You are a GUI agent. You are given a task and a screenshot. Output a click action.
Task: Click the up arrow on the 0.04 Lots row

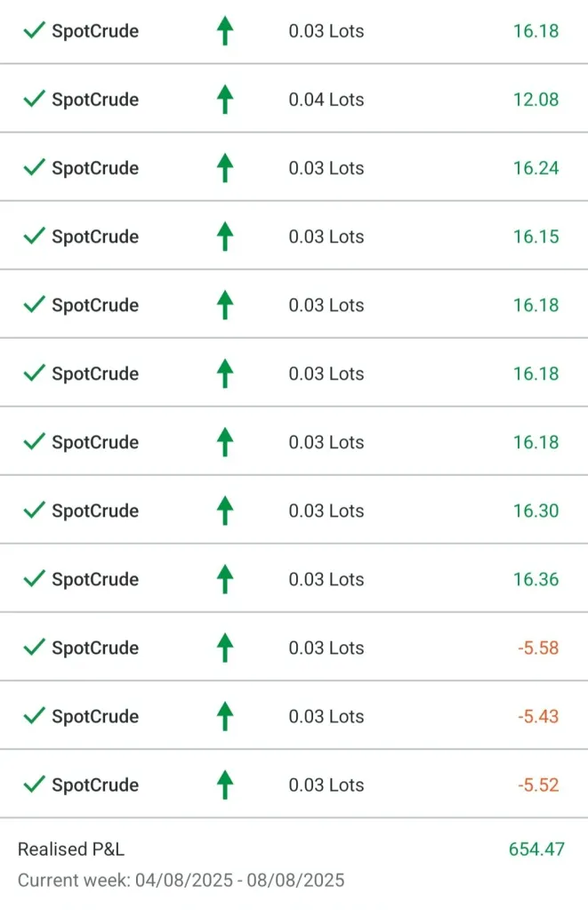(225, 100)
